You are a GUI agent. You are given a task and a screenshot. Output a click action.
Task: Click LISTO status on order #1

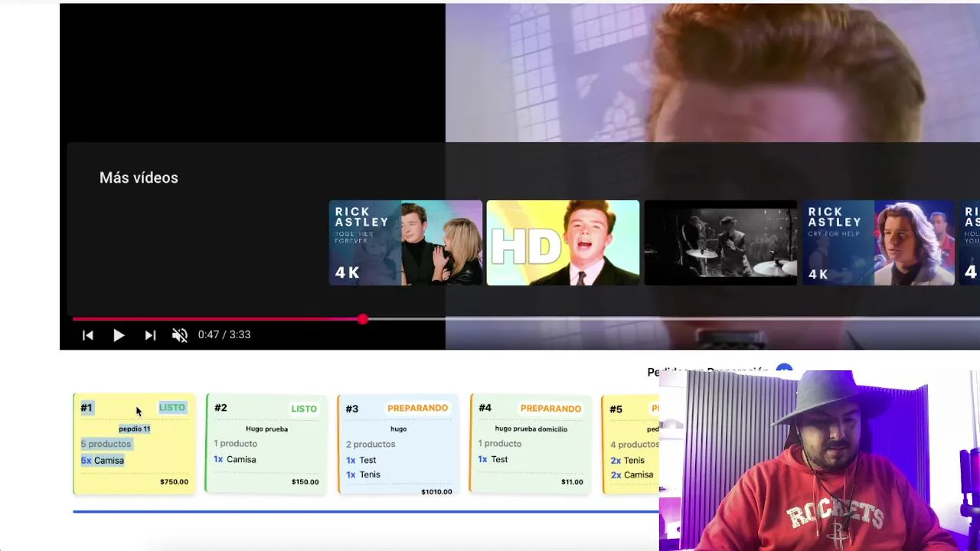[172, 407]
